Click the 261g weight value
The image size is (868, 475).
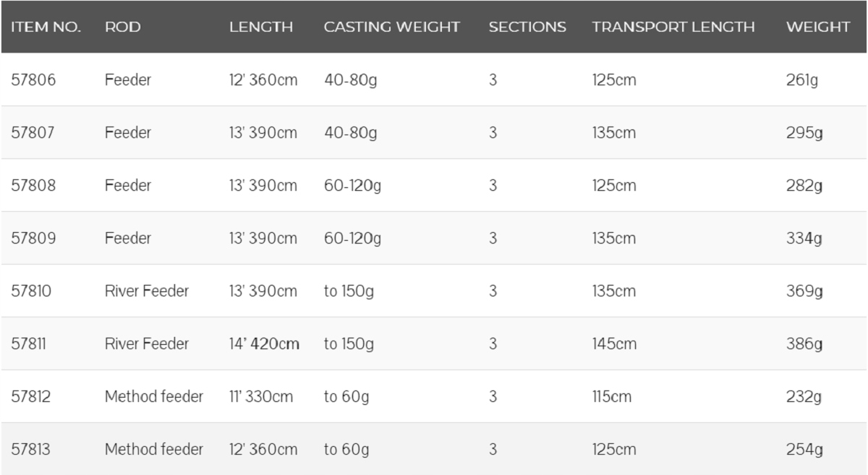pyautogui.click(x=801, y=80)
